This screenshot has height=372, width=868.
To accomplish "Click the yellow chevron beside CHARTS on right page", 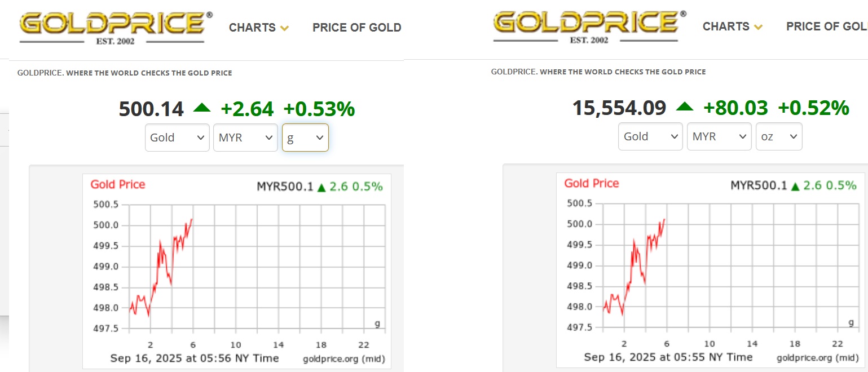I will [759, 27].
